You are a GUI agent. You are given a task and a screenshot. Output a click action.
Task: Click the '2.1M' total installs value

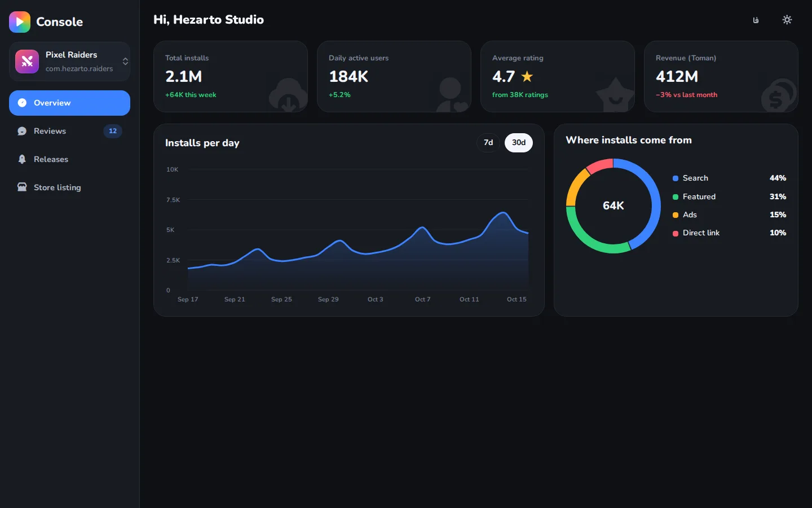click(x=183, y=76)
